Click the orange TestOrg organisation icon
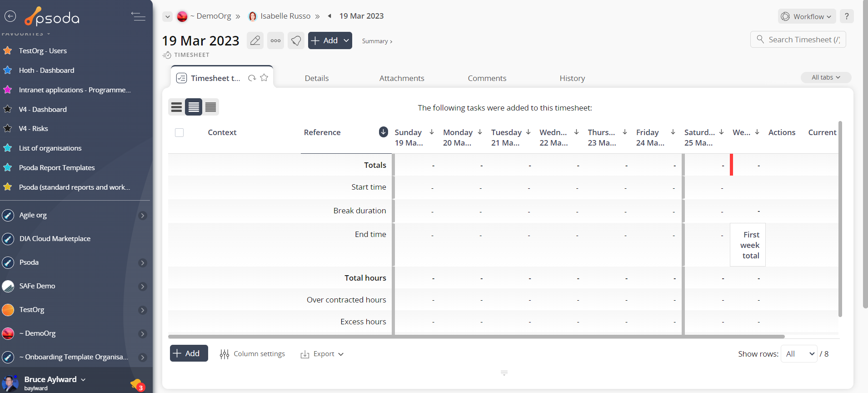 pyautogui.click(x=8, y=310)
